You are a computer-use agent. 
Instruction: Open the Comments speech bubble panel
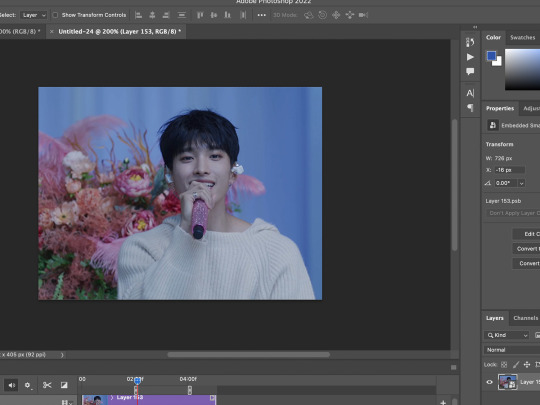(470, 71)
